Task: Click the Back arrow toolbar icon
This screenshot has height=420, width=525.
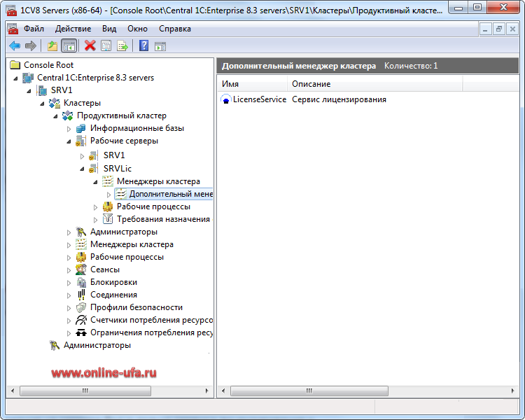Action: coord(15,45)
